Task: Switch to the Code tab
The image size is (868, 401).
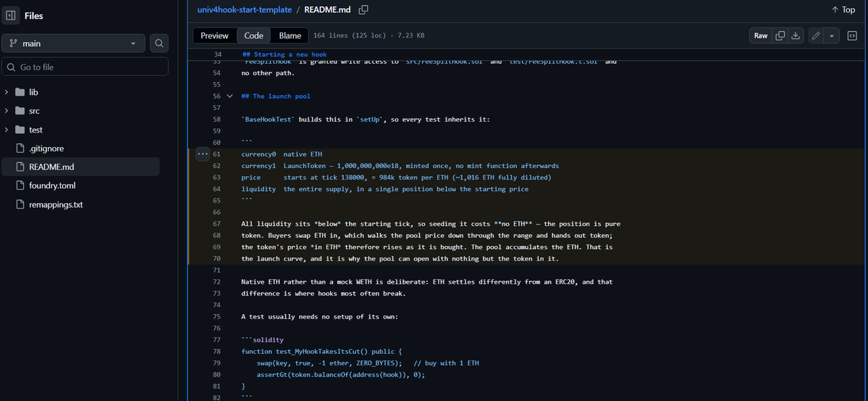Action: [253, 35]
